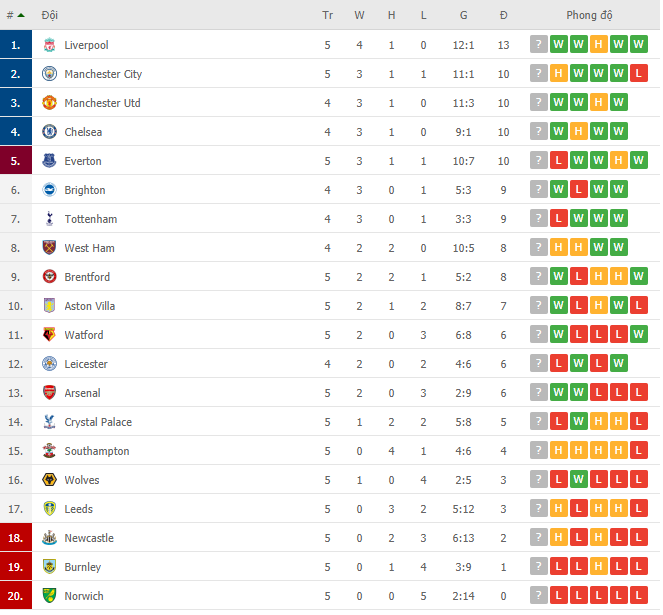Click the Manchester City crest icon
Screen dimensions: 663x615
click(49, 74)
